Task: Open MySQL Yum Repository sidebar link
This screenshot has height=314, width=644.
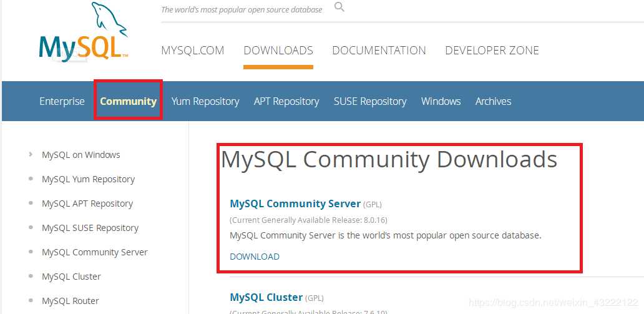Action: point(89,180)
